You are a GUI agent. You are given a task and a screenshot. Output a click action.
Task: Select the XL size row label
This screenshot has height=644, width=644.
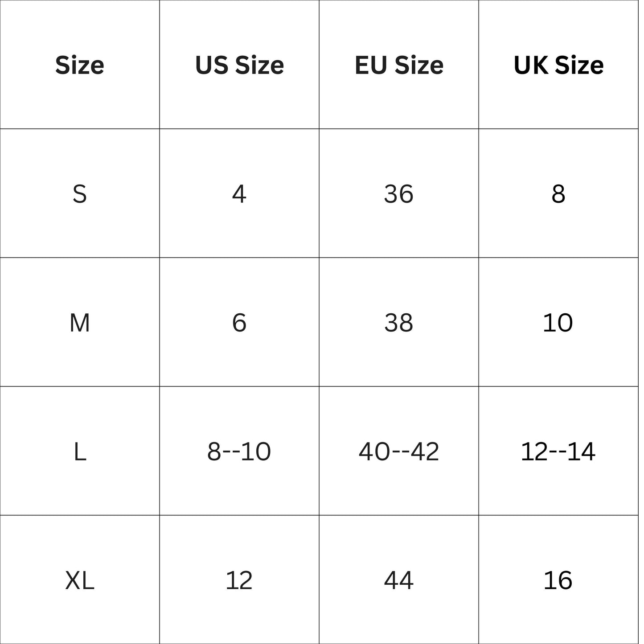[80, 580]
